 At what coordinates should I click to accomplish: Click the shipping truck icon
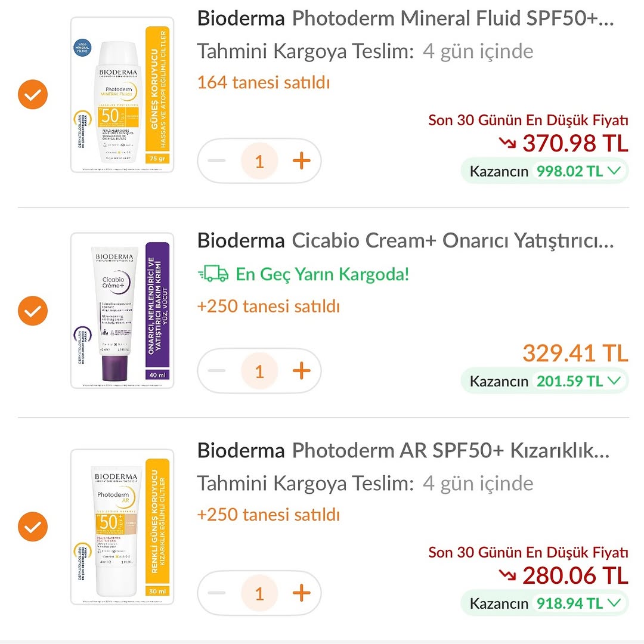[213, 274]
